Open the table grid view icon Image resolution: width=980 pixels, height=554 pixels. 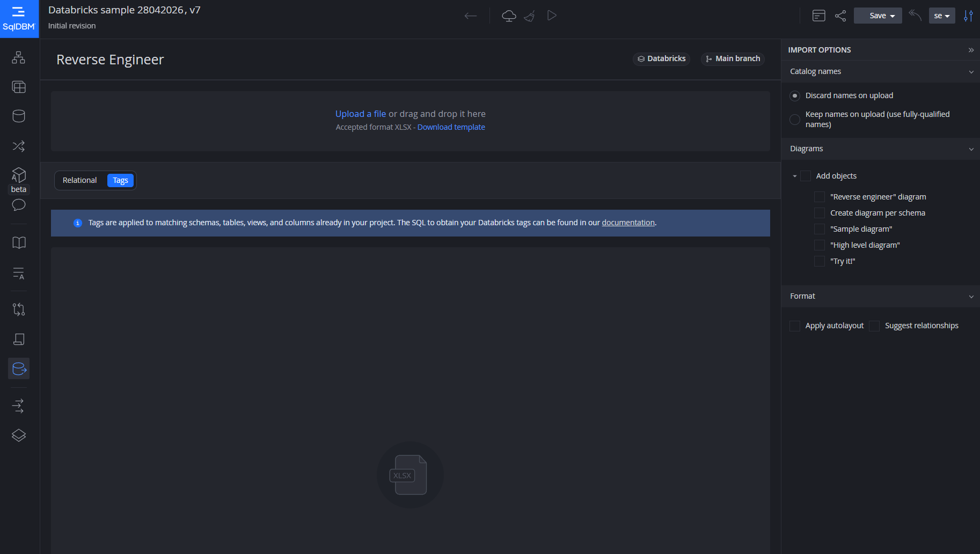tap(19, 87)
